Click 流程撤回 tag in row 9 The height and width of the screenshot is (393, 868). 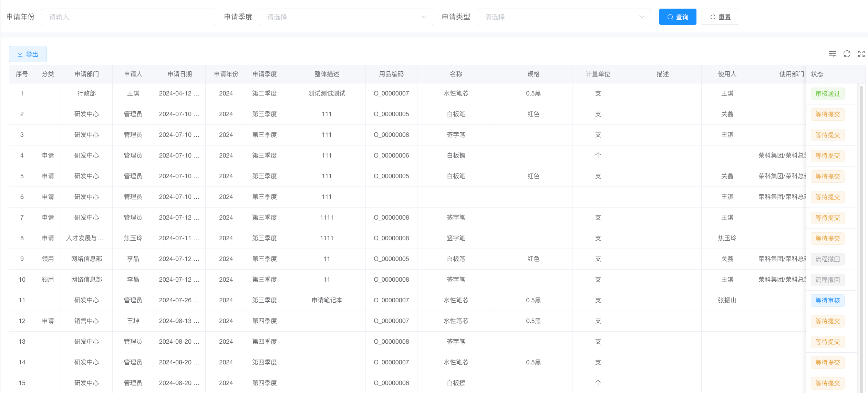(x=827, y=259)
